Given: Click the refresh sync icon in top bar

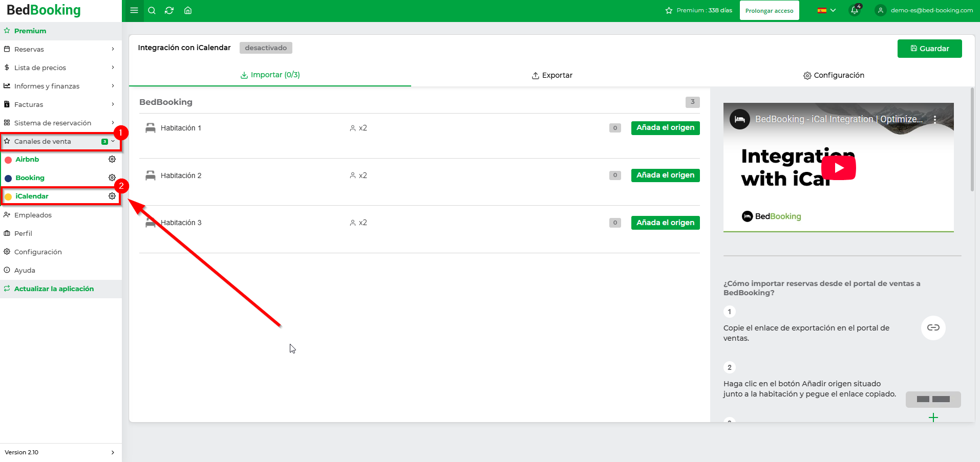Looking at the screenshot, I should click(169, 10).
